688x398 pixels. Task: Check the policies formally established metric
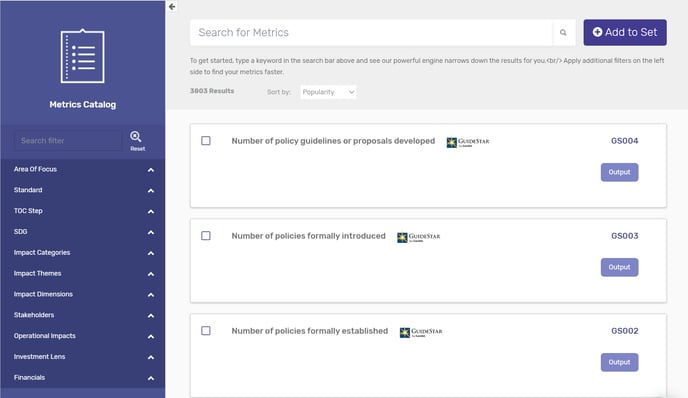click(x=206, y=330)
